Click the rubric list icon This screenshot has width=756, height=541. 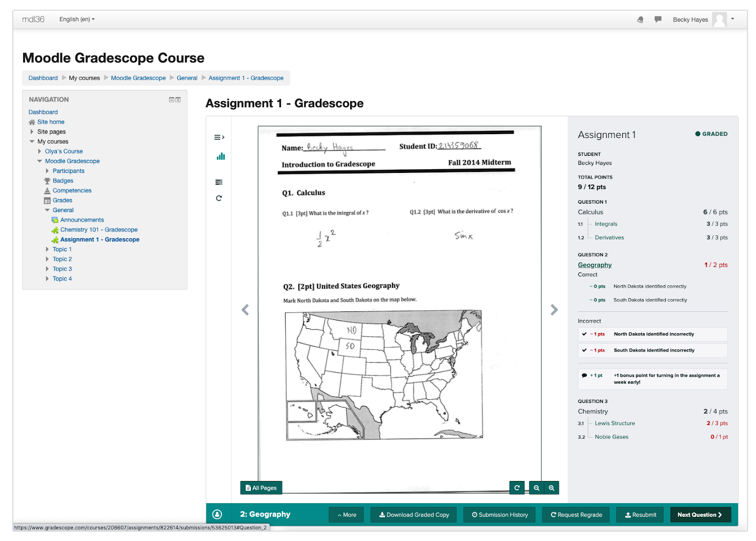tap(219, 182)
